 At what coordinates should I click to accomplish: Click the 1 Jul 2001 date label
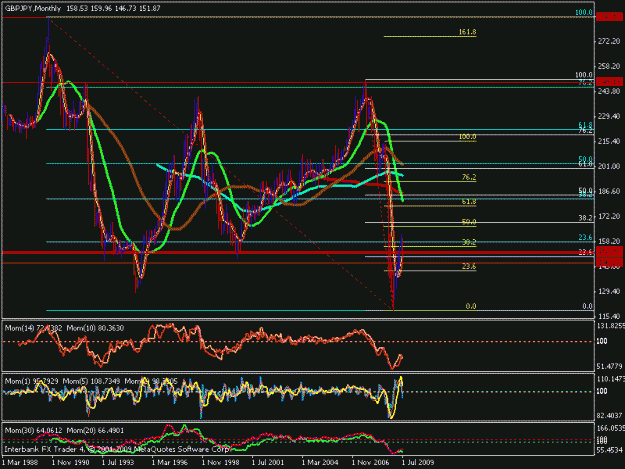269,462
